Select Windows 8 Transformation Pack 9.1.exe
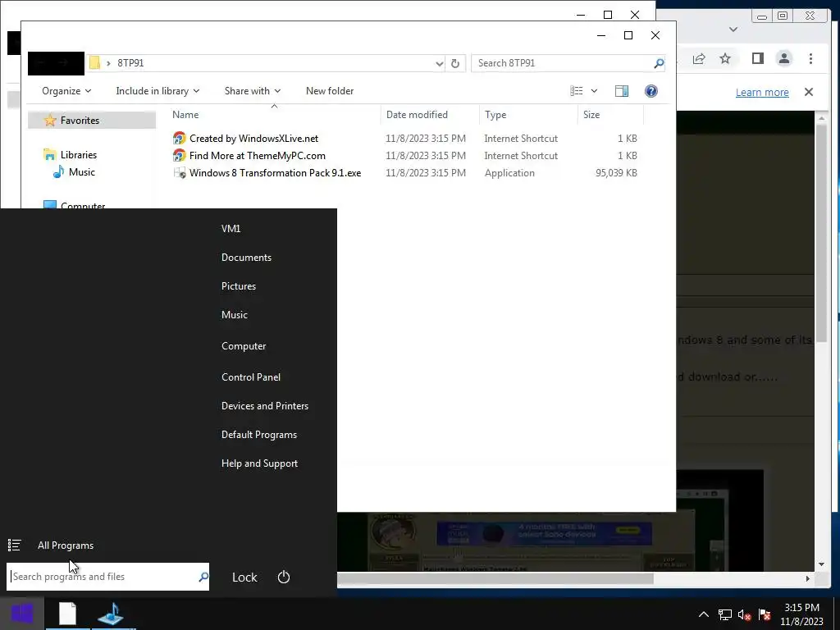 [275, 173]
